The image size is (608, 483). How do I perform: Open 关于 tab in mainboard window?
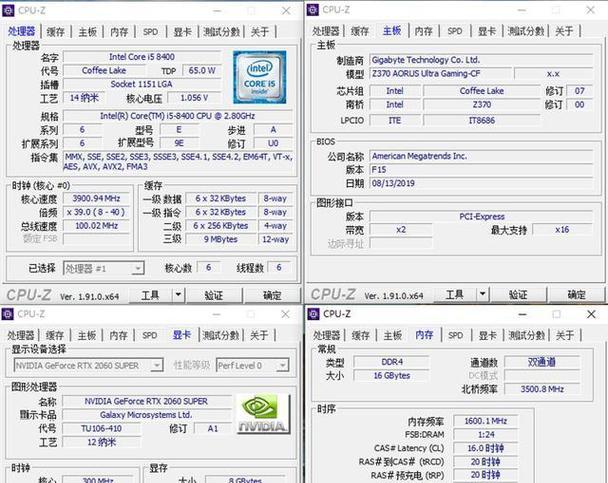(x=564, y=31)
